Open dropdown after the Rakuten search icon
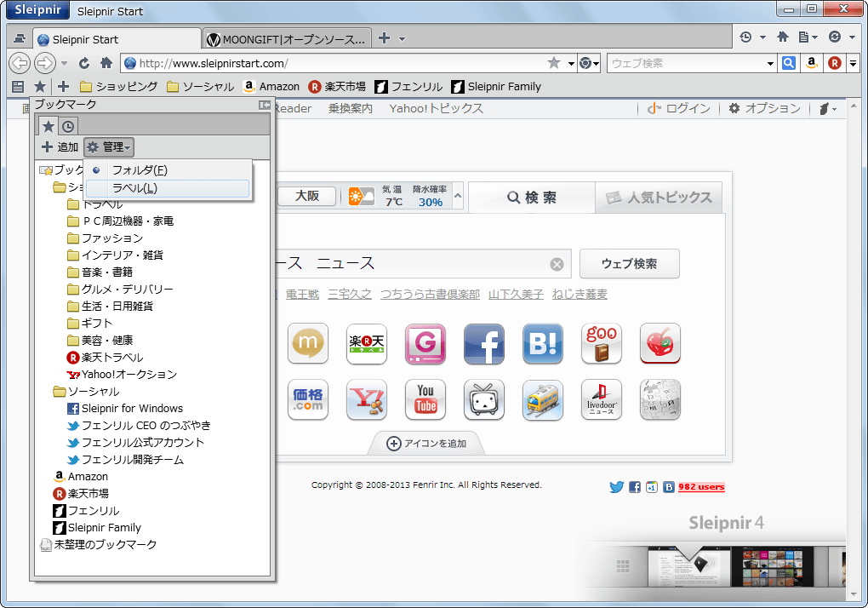This screenshot has width=868, height=608. pyautogui.click(x=853, y=63)
